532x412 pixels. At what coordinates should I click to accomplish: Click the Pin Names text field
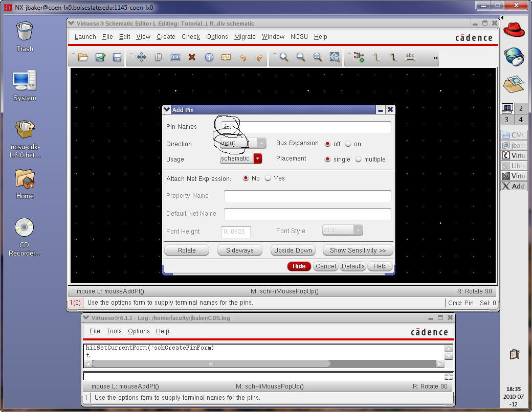307,127
